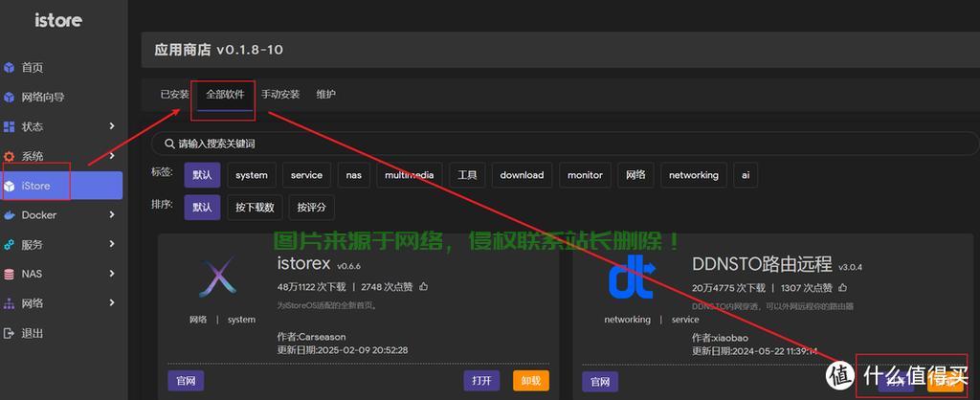Click DDNSTO 20万4775 次下载 count
This screenshot has height=400, width=980.
728,288
